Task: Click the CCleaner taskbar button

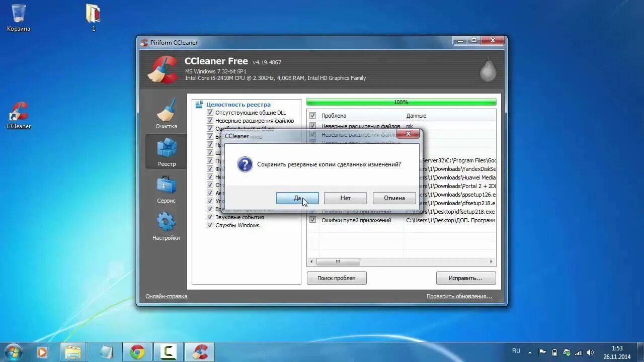Action: (x=200, y=352)
